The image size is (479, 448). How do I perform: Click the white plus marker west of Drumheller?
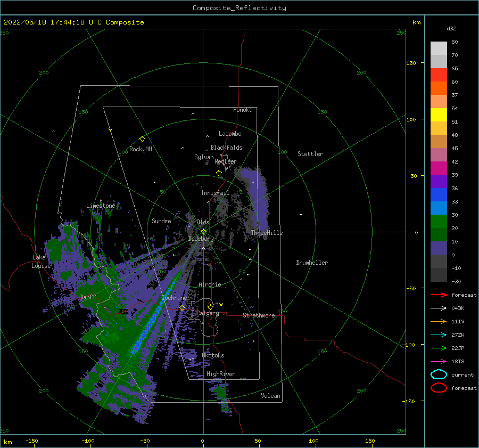[x=301, y=214]
